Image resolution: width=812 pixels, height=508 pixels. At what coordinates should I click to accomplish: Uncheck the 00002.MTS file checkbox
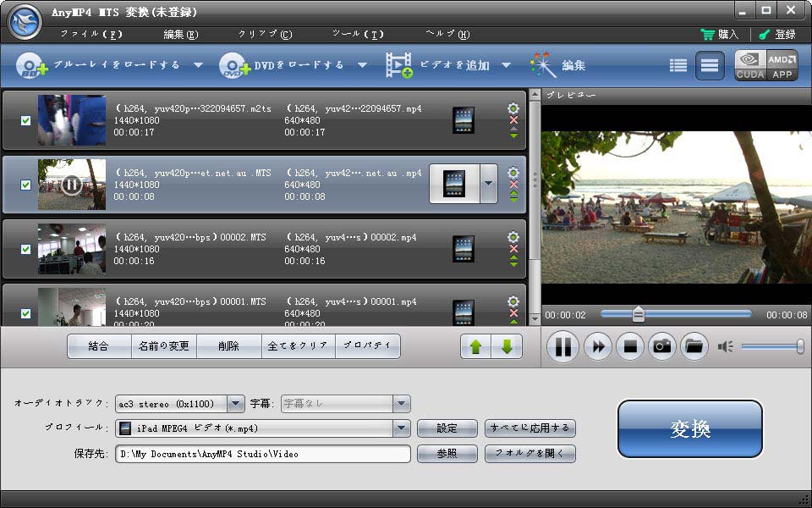25,249
